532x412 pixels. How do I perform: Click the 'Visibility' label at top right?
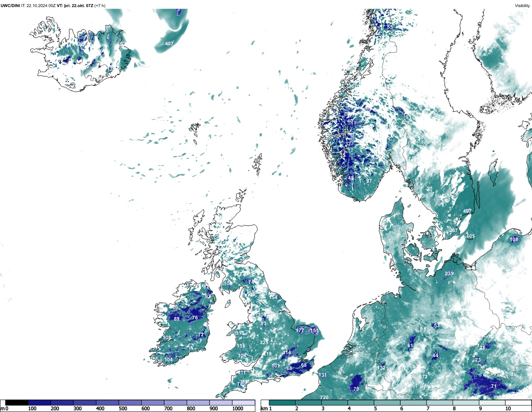click(522, 5)
